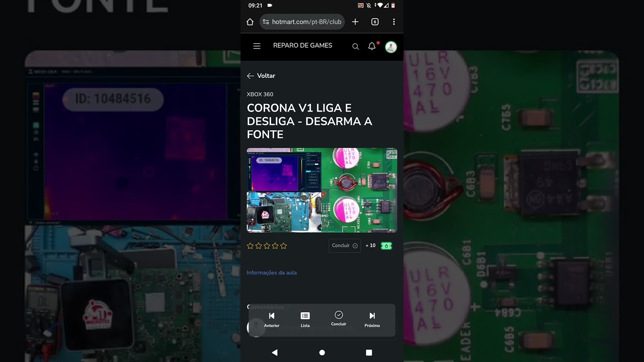Play the Corona V1 lesson video thumbnail
The image size is (644, 362).
pyautogui.click(x=322, y=190)
